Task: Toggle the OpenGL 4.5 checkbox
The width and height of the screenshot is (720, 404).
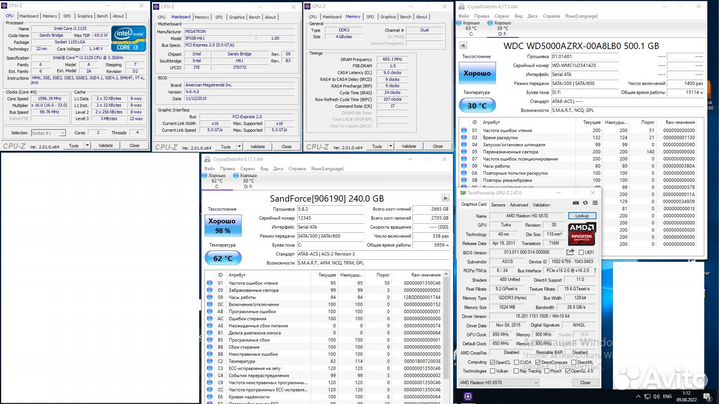Action: click(x=568, y=370)
